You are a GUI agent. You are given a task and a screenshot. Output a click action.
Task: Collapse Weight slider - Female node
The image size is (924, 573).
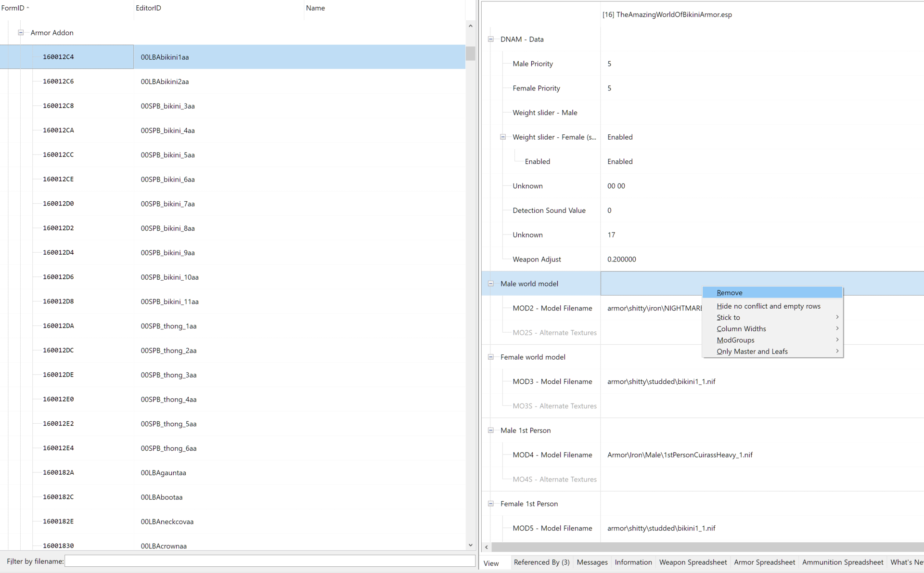point(503,137)
